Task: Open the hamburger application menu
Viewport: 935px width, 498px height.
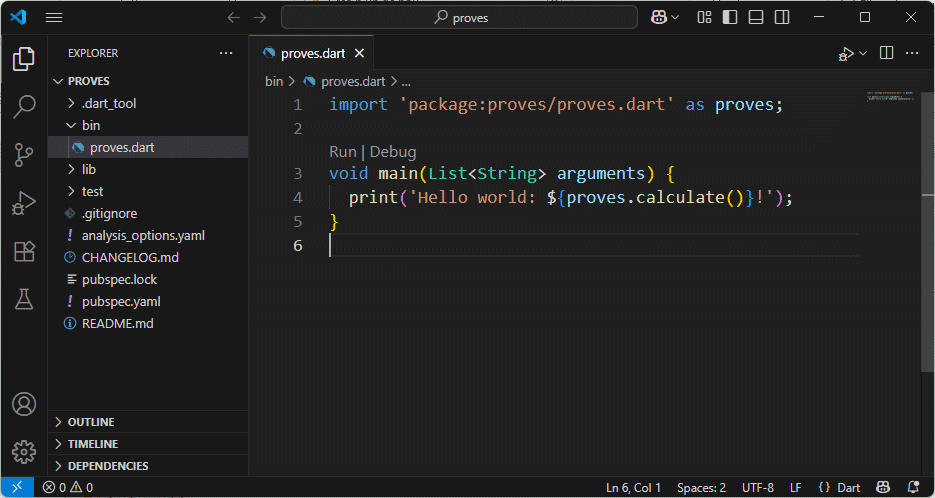Action: pos(54,17)
